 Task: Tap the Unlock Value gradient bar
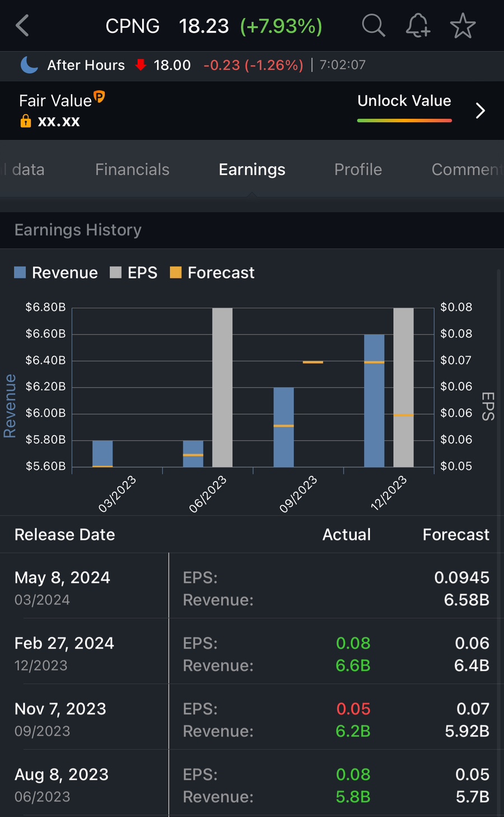[404, 120]
